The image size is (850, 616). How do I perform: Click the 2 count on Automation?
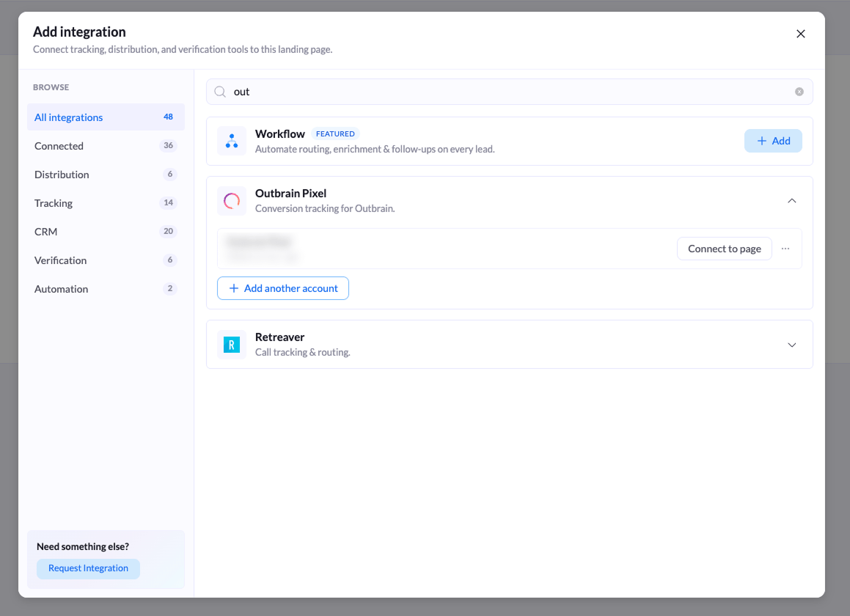tap(169, 288)
